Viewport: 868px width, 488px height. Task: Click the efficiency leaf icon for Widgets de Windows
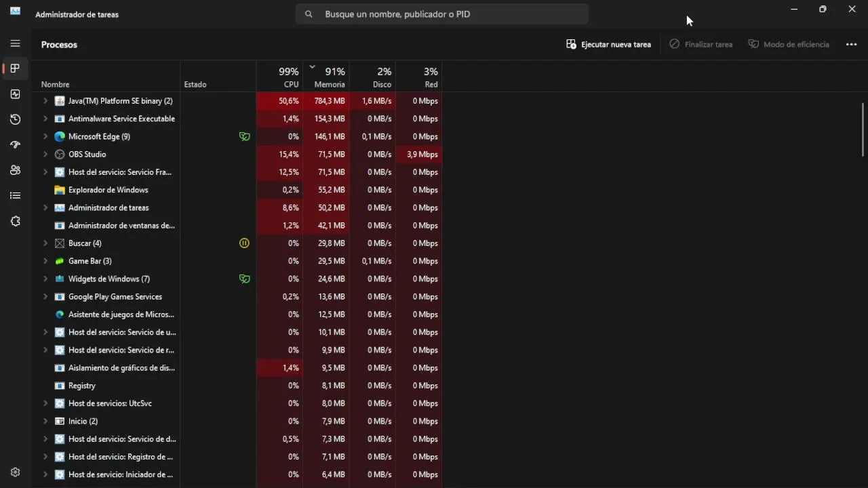(244, 279)
